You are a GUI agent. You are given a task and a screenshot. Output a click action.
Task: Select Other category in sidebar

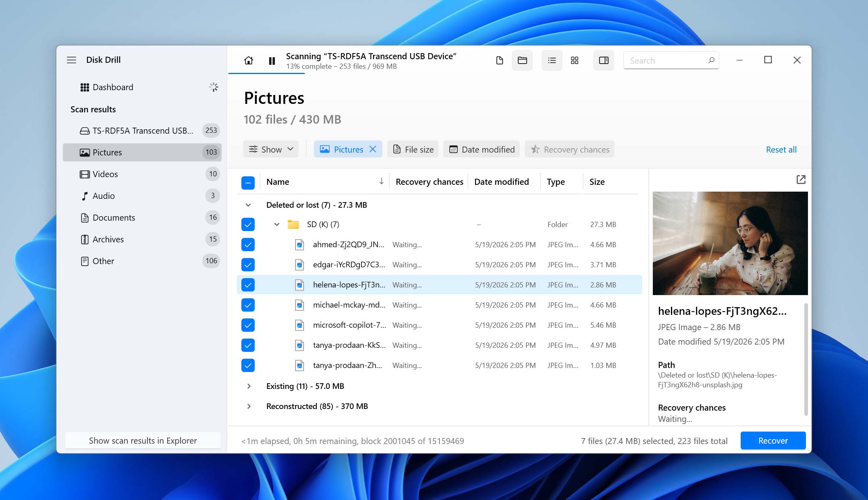142,261
